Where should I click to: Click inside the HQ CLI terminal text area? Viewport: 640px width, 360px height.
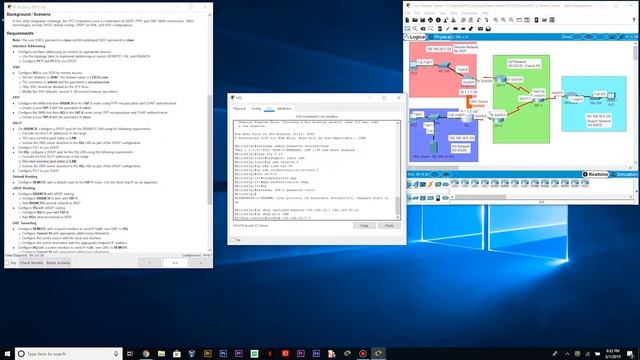click(x=315, y=170)
